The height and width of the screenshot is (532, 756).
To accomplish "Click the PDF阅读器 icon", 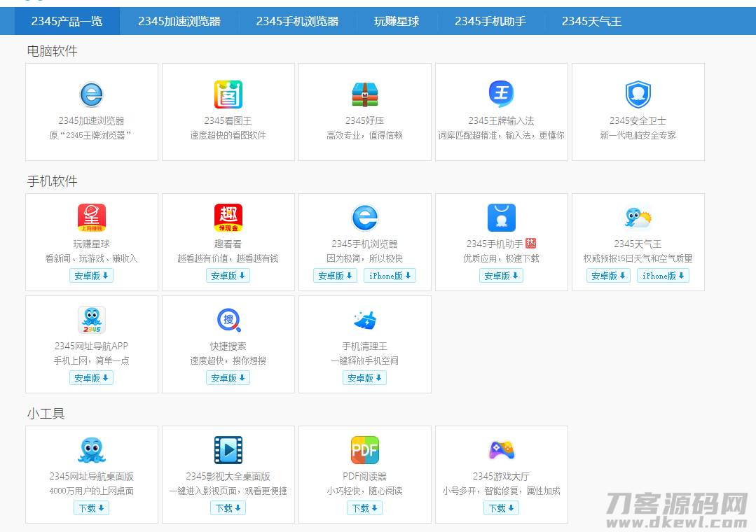I will pyautogui.click(x=364, y=450).
